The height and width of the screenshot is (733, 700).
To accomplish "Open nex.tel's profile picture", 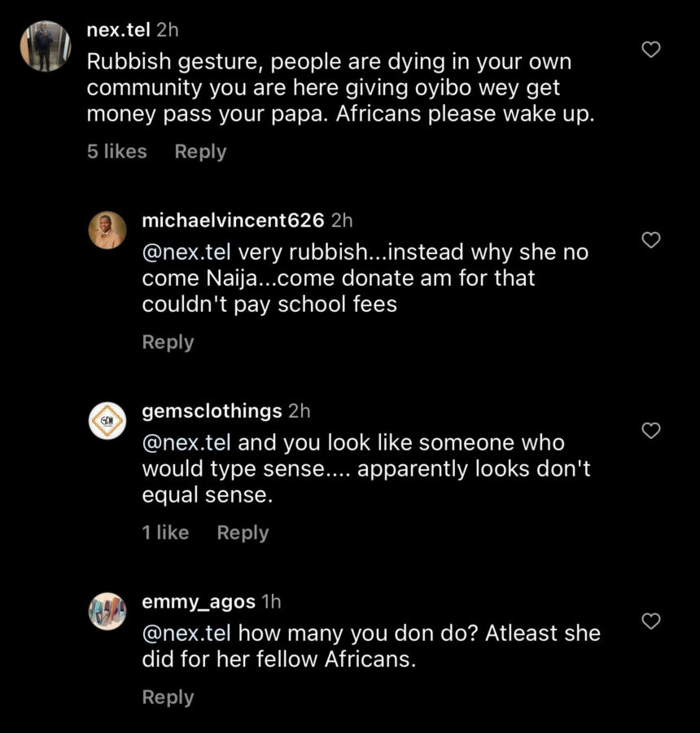I will coord(46,46).
